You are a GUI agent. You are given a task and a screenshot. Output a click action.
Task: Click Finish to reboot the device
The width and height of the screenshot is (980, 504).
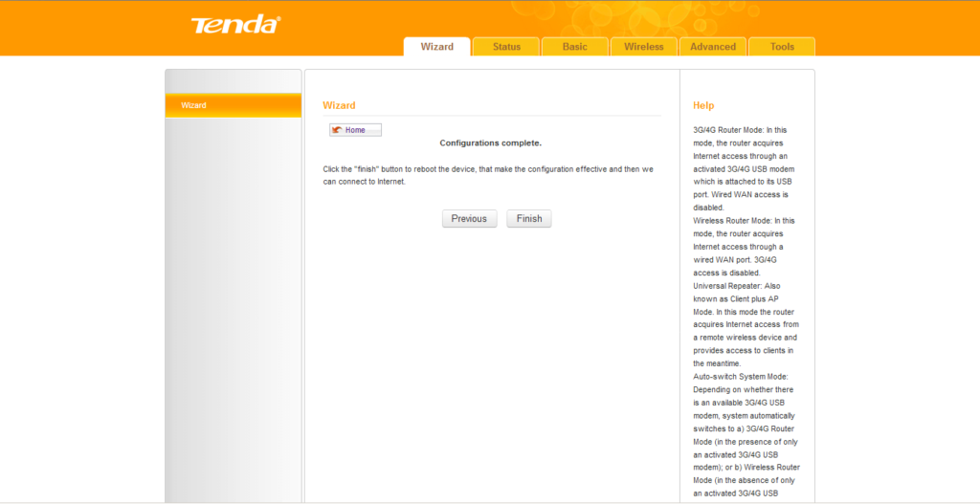pos(529,219)
